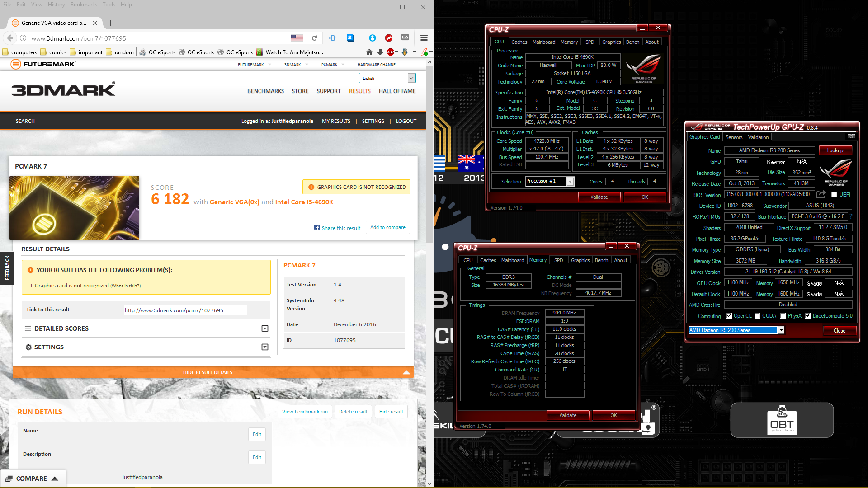Image resolution: width=868 pixels, height=488 pixels.
Task: Click Delete result button
Action: point(353,412)
